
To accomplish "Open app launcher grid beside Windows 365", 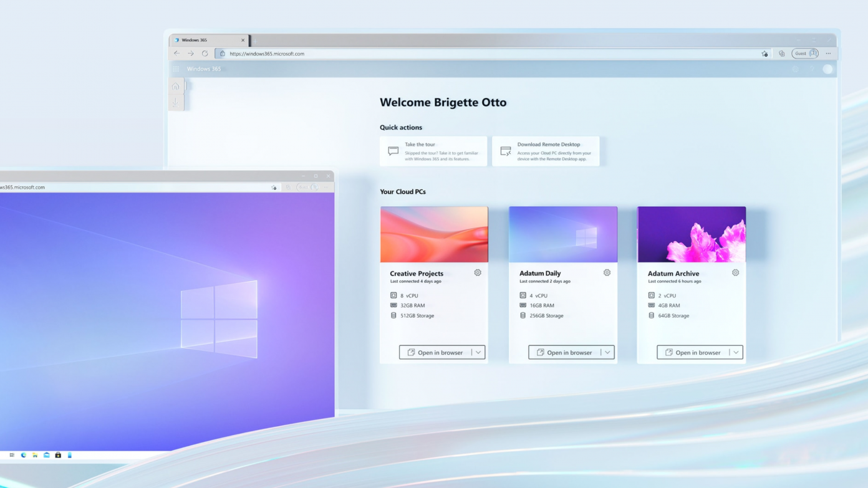I will (x=176, y=69).
